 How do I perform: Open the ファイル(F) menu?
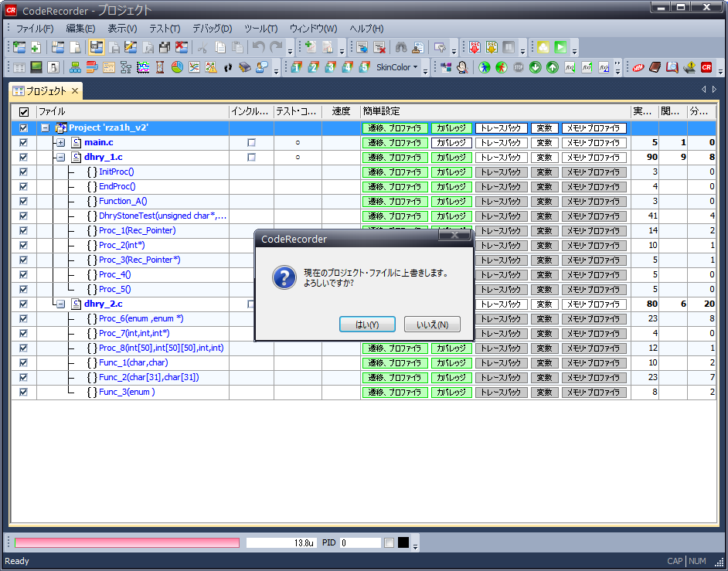pos(35,29)
